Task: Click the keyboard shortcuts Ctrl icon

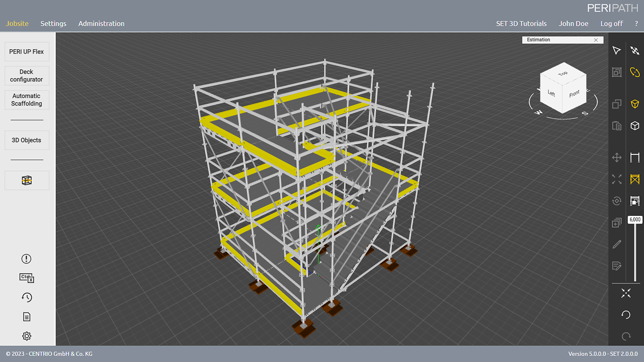Action: [x=27, y=278]
